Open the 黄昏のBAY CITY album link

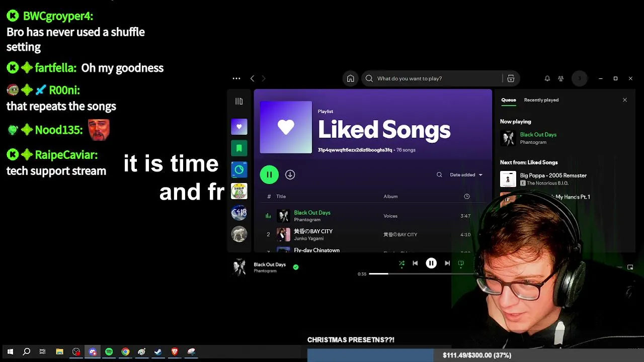pos(400,235)
